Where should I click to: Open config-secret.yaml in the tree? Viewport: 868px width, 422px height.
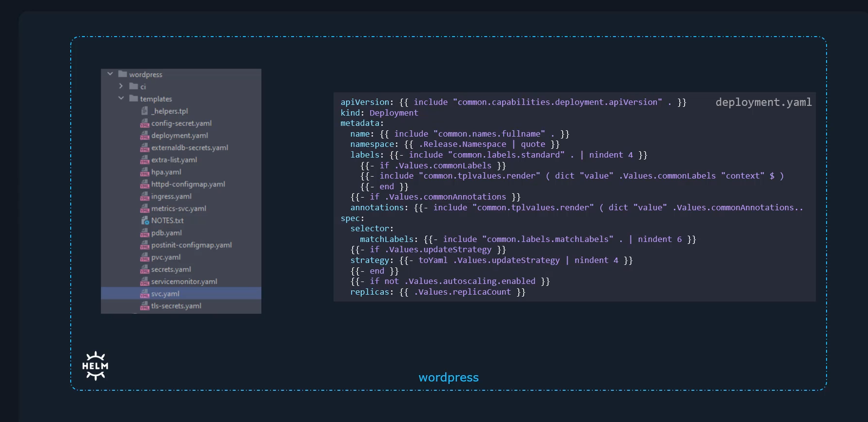click(x=181, y=123)
